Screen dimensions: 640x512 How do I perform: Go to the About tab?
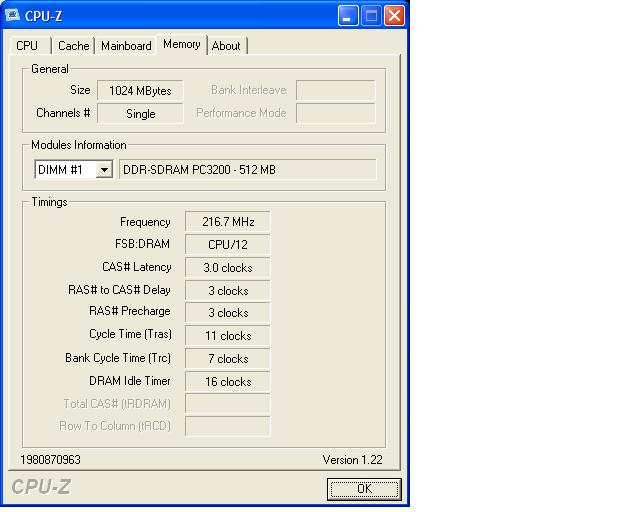pyautogui.click(x=226, y=46)
